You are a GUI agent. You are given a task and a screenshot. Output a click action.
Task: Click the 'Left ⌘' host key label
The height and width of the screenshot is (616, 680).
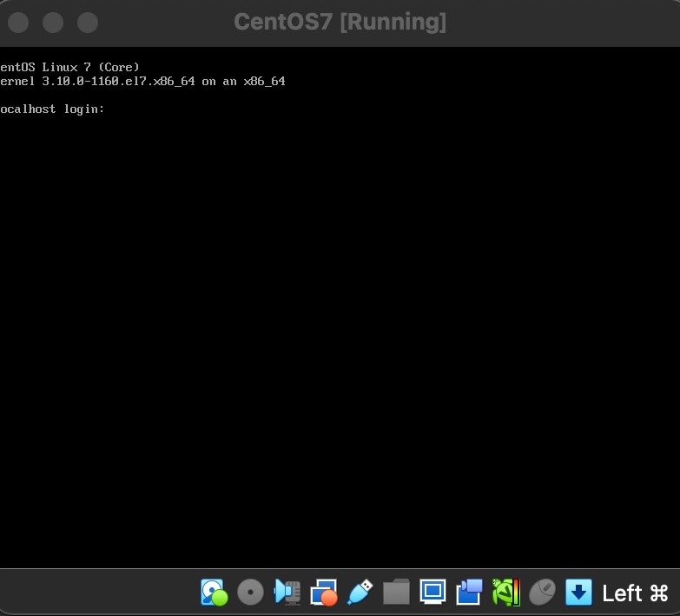[636, 593]
